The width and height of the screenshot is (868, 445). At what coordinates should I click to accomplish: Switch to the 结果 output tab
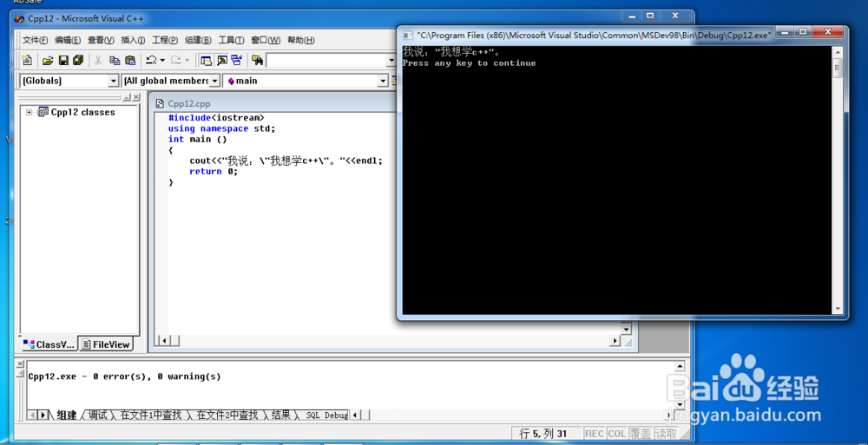[281, 416]
